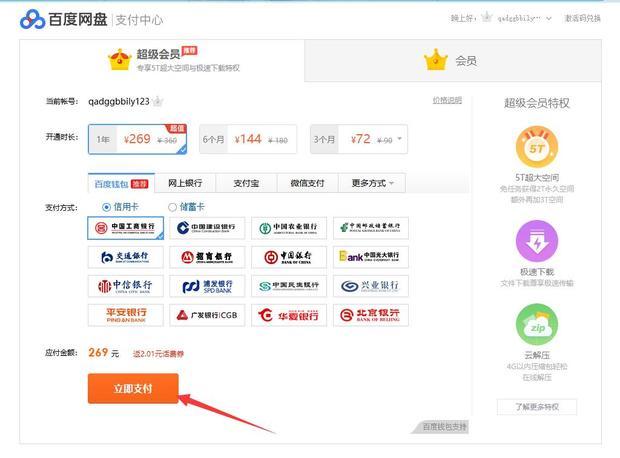Open the 超级会员 membership tab
This screenshot has height=458, width=620.
pyautogui.click(x=162, y=61)
